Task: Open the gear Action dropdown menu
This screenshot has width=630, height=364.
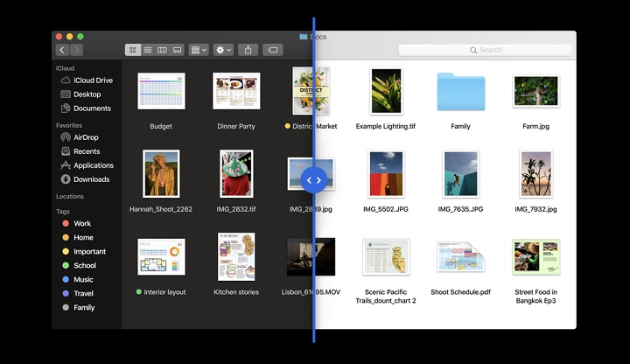Action: click(x=223, y=50)
